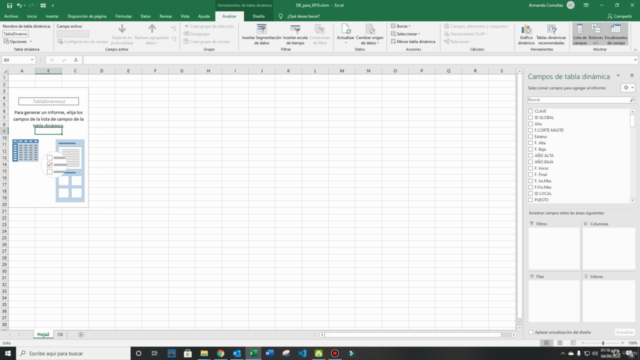640x360 pixels.
Task: Click insert function fx icon
Action: pos(76,60)
